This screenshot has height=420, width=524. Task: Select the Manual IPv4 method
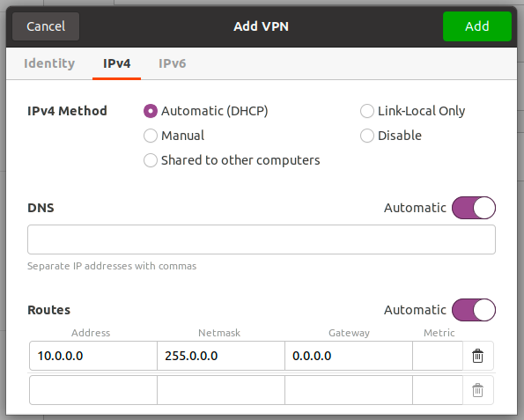173,136
